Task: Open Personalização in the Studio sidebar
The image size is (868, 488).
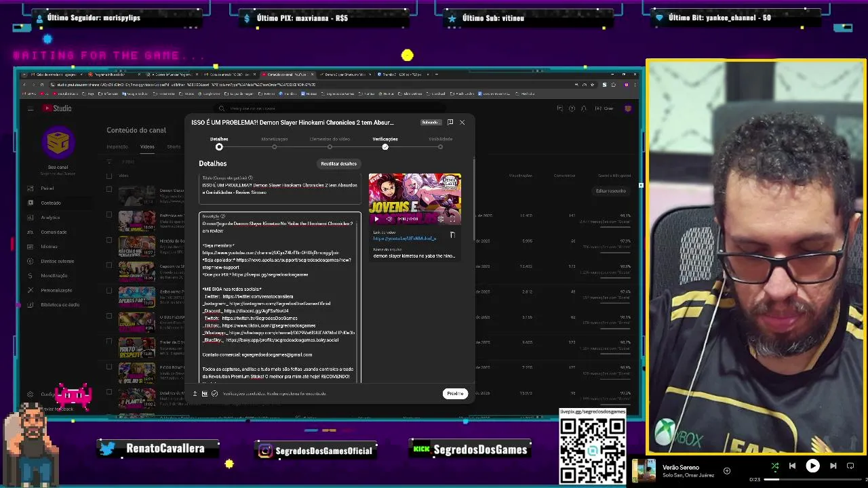Action: click(56, 290)
